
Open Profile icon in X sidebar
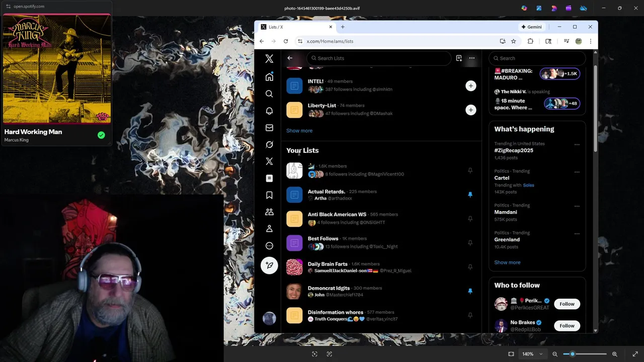(x=269, y=229)
